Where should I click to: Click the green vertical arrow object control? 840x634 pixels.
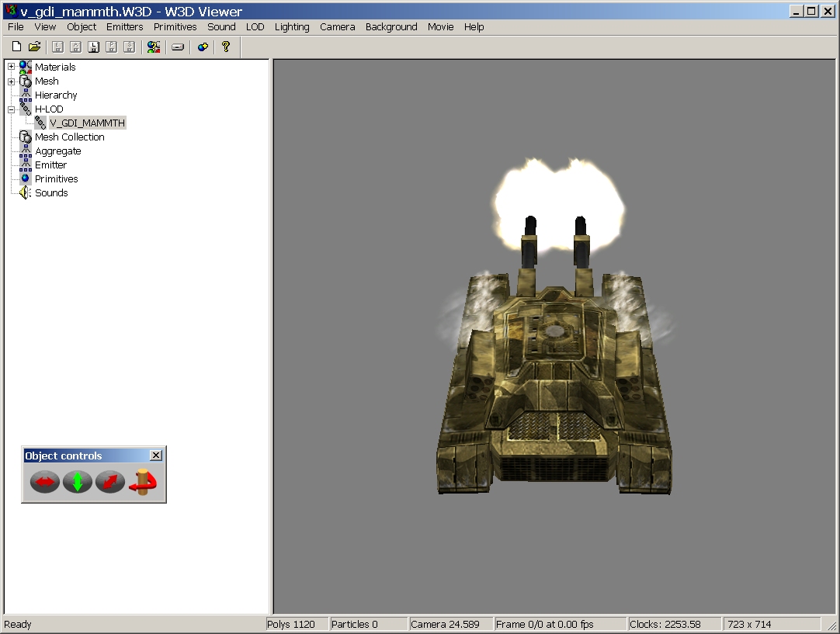(x=78, y=482)
